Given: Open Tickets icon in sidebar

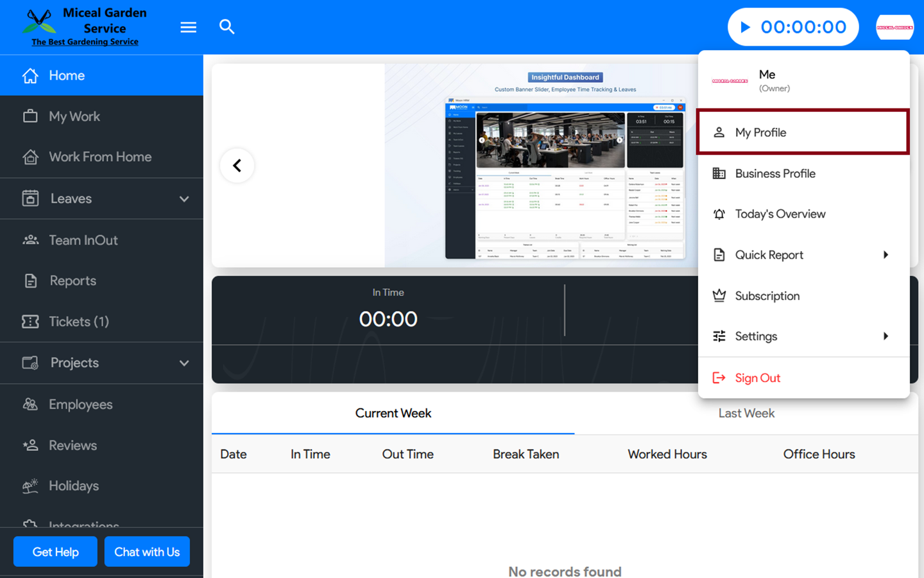Looking at the screenshot, I should point(30,322).
